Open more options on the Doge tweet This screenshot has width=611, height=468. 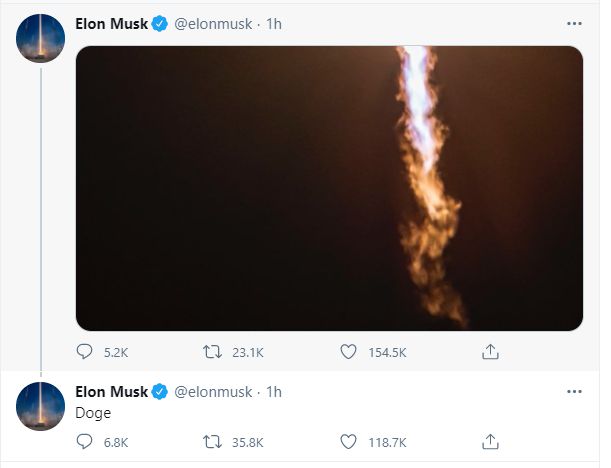[x=573, y=390]
